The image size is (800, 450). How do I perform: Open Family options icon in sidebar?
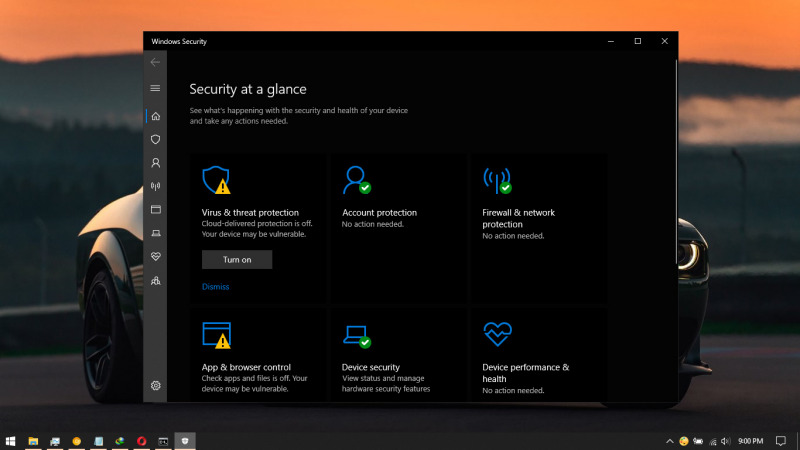(155, 281)
